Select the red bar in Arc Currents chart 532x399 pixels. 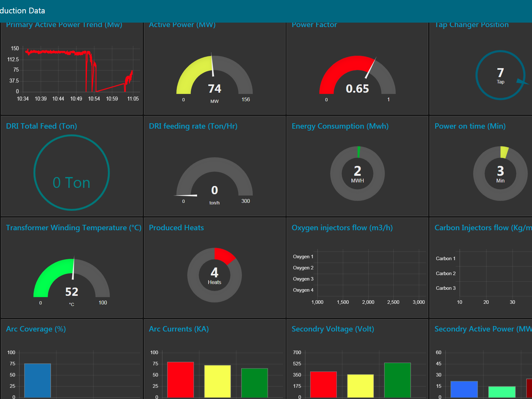tap(180, 379)
